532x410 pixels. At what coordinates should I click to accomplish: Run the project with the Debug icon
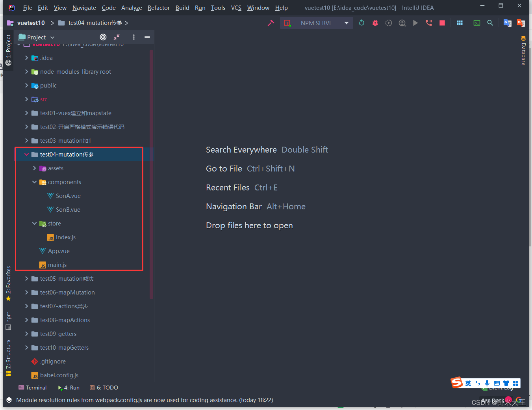coord(375,23)
